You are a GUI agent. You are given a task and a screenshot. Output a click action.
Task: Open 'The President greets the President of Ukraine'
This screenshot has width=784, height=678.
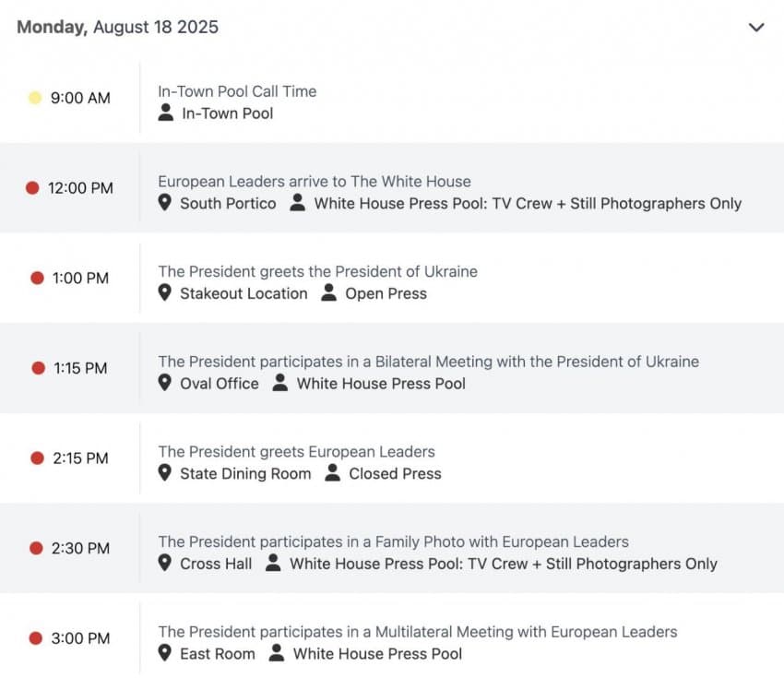coord(318,271)
